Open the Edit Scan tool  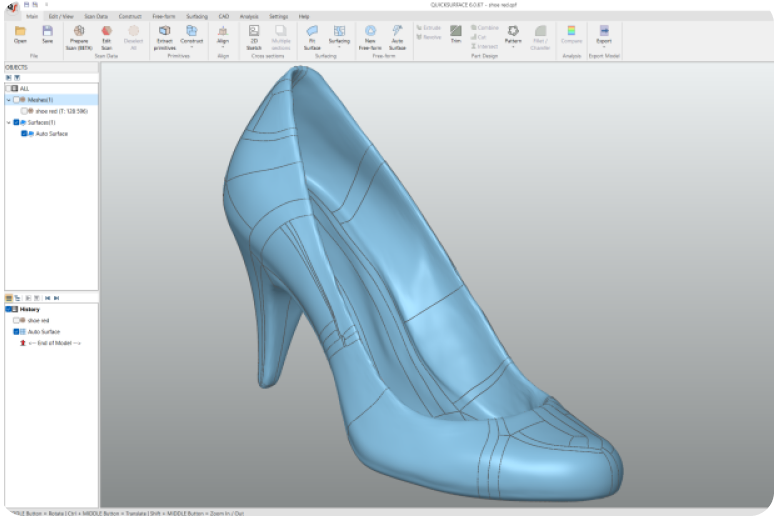(x=106, y=32)
